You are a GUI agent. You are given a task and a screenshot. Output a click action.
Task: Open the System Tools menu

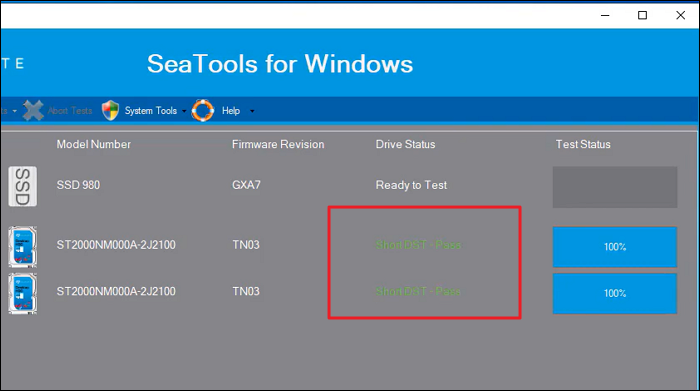[x=150, y=111]
